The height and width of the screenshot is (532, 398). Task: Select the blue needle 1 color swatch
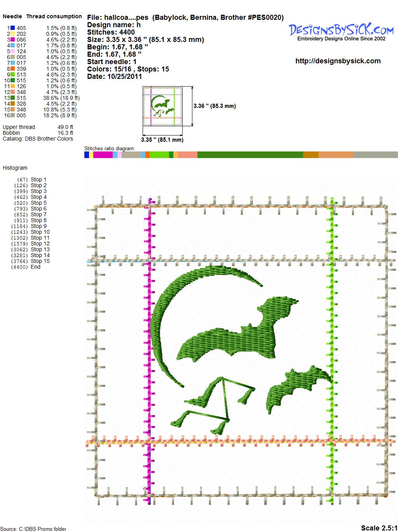tap(13, 28)
